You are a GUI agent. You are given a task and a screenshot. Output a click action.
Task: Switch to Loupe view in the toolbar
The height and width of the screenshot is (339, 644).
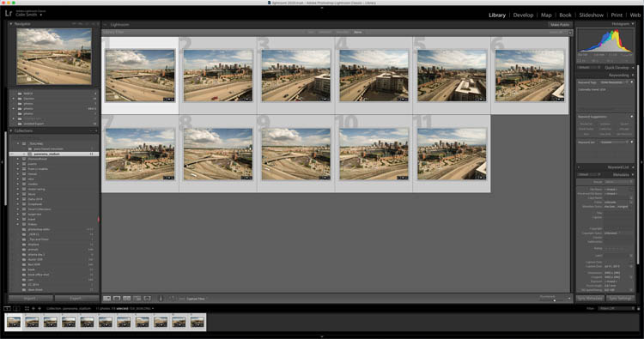(x=117, y=299)
